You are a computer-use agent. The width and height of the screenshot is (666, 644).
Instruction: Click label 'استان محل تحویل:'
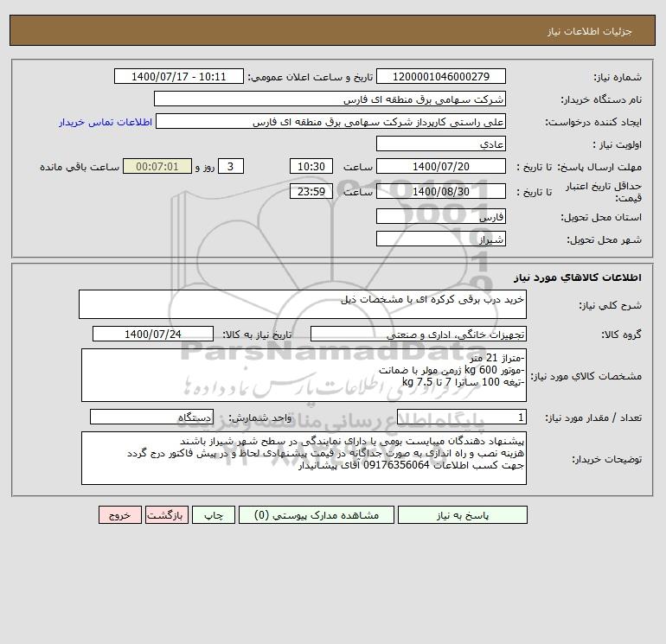601,217
